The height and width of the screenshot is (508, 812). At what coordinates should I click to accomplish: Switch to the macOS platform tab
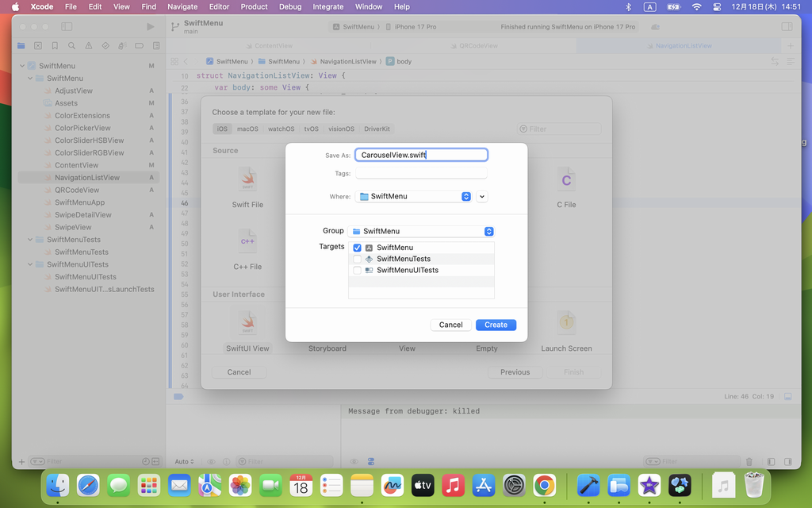[x=247, y=129]
